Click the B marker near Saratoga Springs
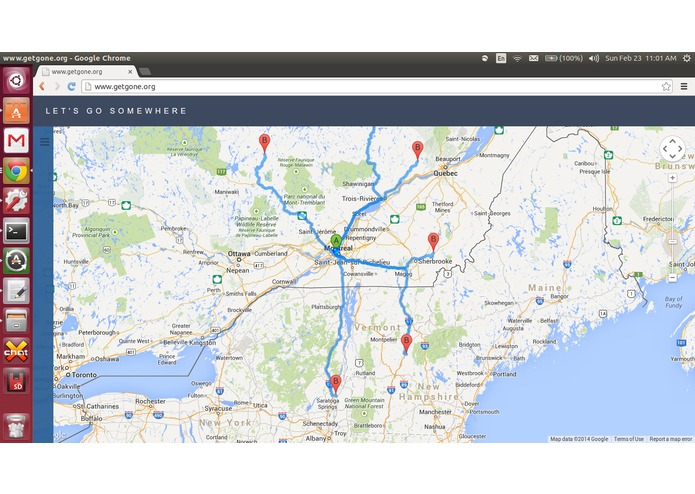Image resolution: width=695 pixels, height=494 pixels. pos(336,384)
